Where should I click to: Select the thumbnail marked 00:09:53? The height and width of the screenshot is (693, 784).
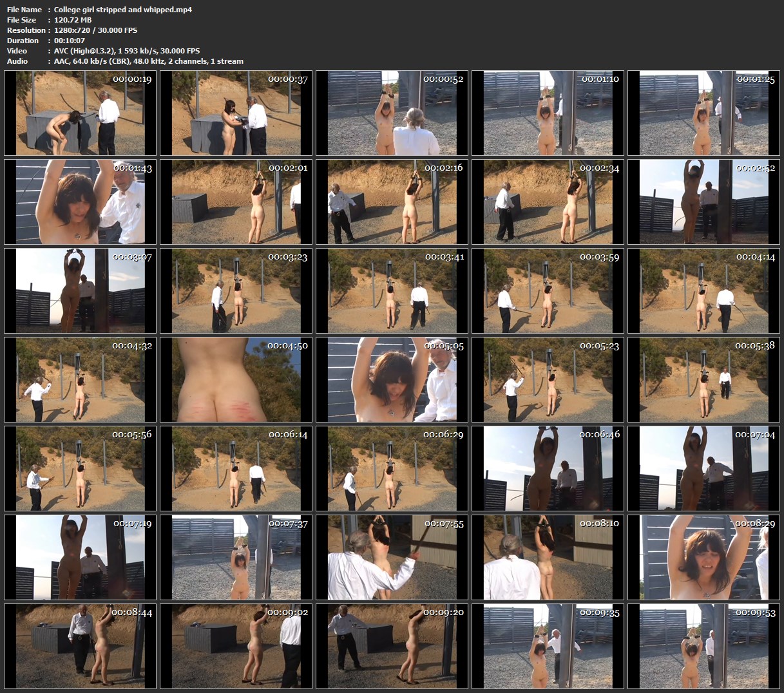tap(704, 647)
